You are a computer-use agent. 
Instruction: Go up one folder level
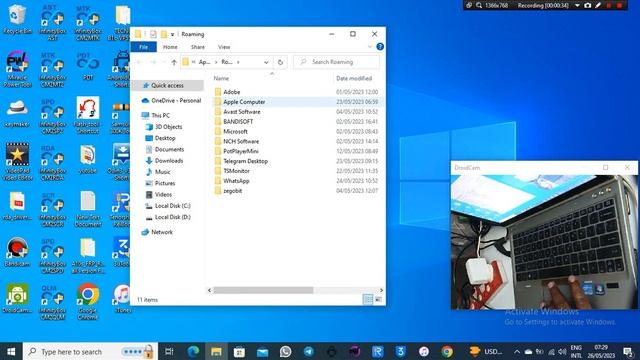coord(174,62)
